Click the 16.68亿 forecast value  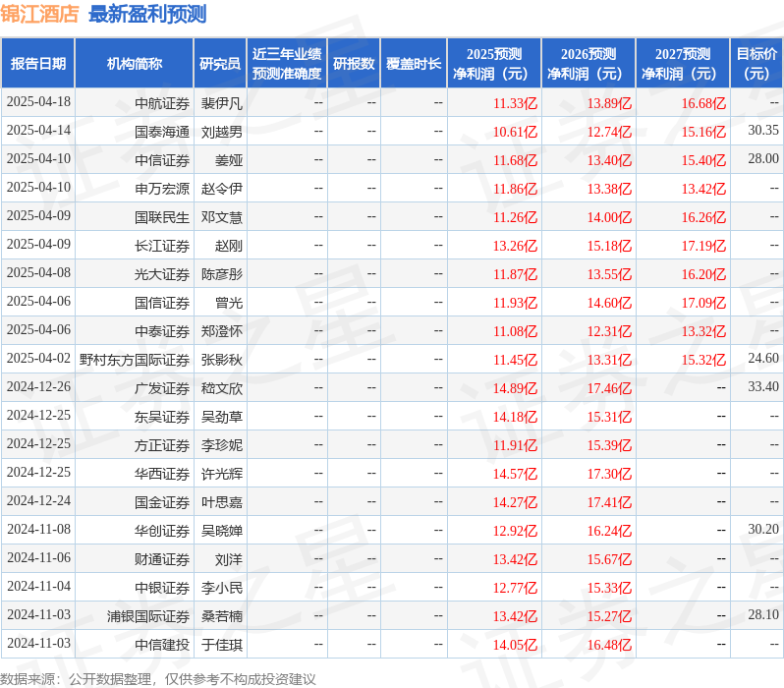click(703, 103)
